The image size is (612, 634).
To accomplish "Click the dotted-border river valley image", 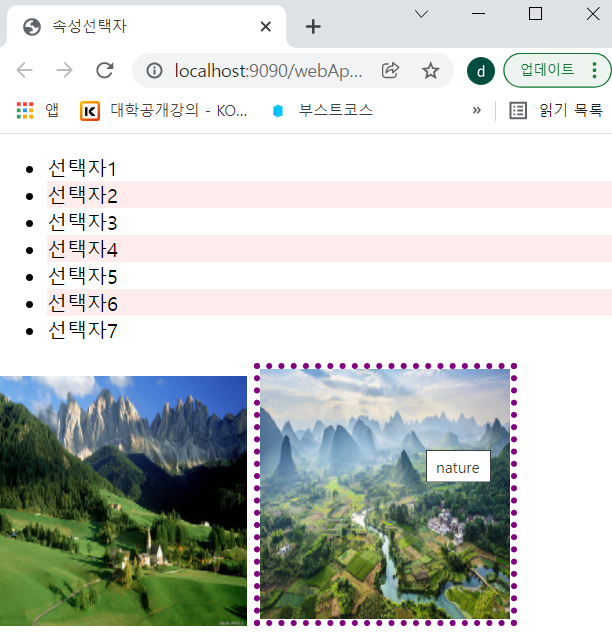I will (385, 494).
